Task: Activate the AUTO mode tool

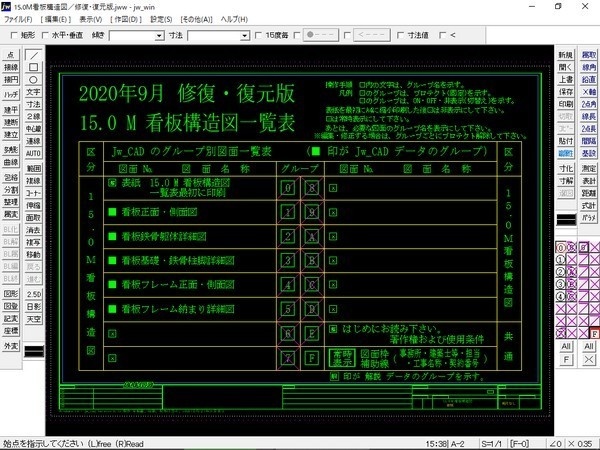Action: 33,153
